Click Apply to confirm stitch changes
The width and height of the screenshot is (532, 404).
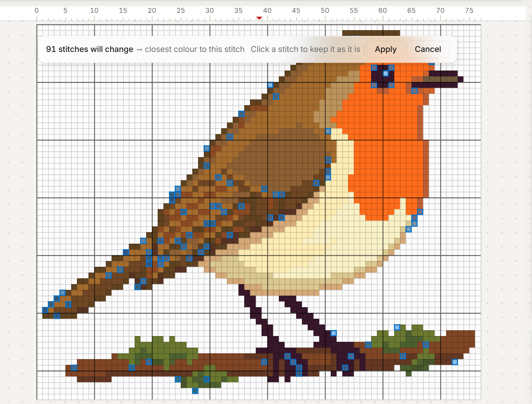386,49
